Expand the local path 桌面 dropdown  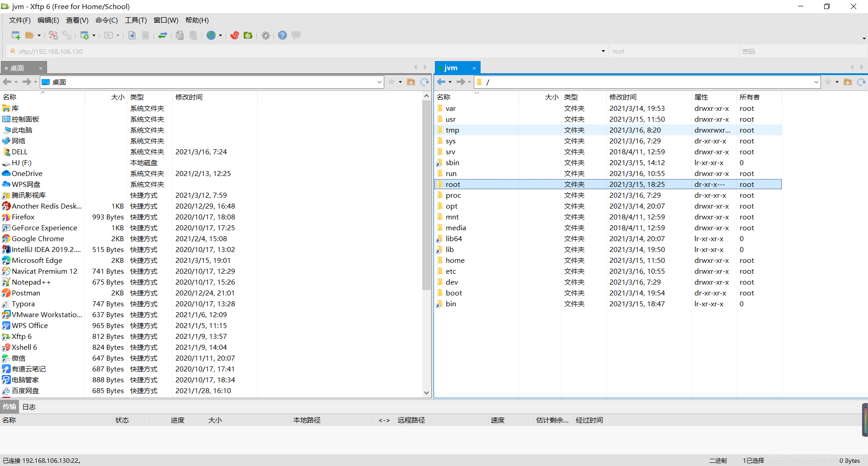pos(379,82)
